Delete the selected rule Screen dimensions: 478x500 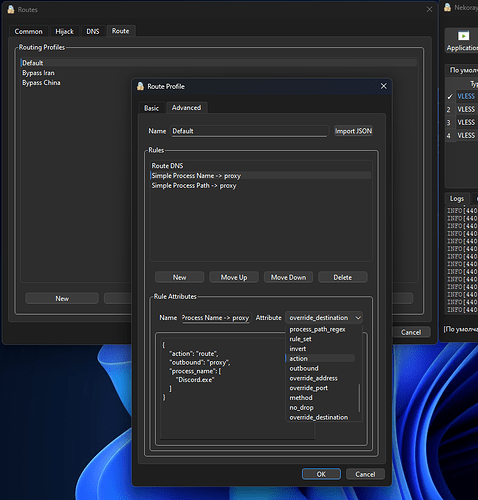[343, 277]
